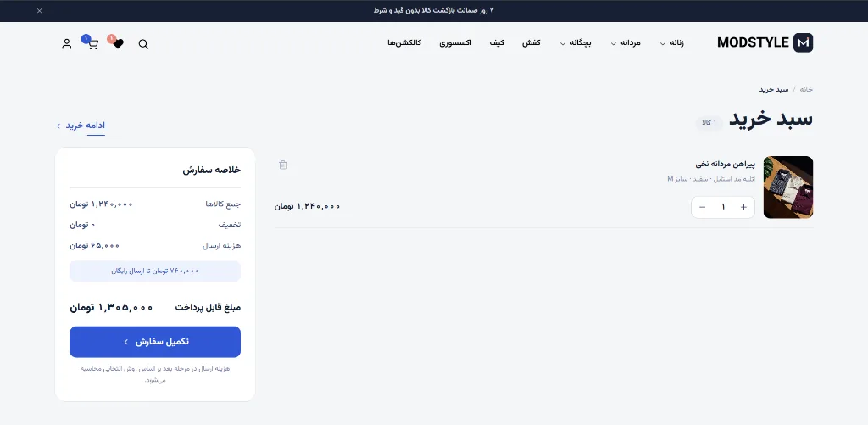Open the کفش menu item
This screenshot has width=868, height=425.
click(x=531, y=42)
